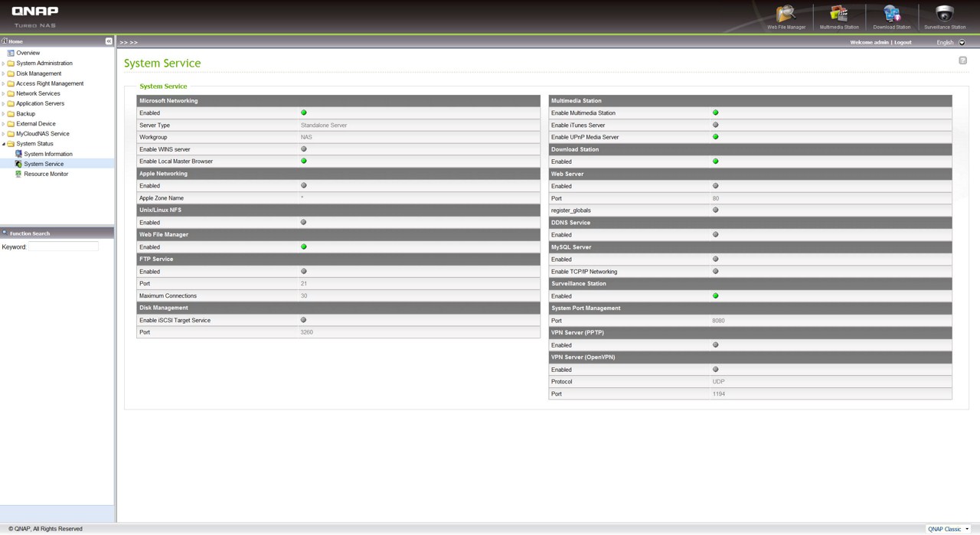The width and height of the screenshot is (980, 535).
Task: Click into the Keyword search field
Action: coord(64,246)
